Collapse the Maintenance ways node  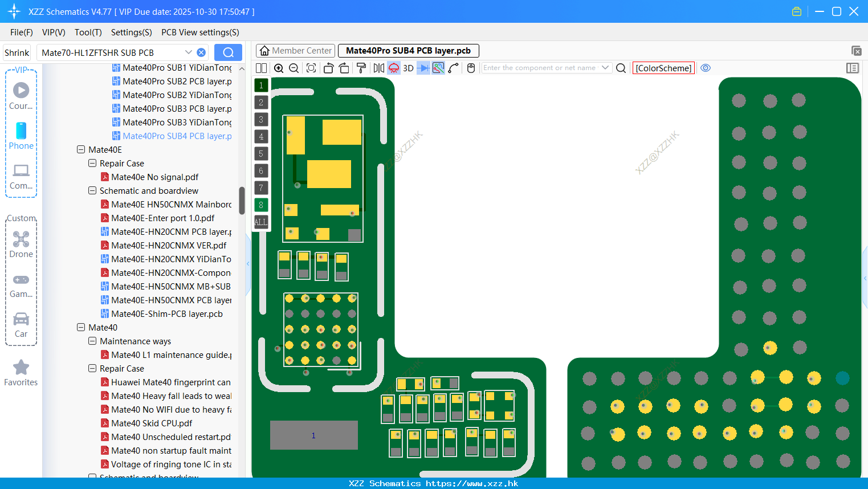(x=92, y=341)
